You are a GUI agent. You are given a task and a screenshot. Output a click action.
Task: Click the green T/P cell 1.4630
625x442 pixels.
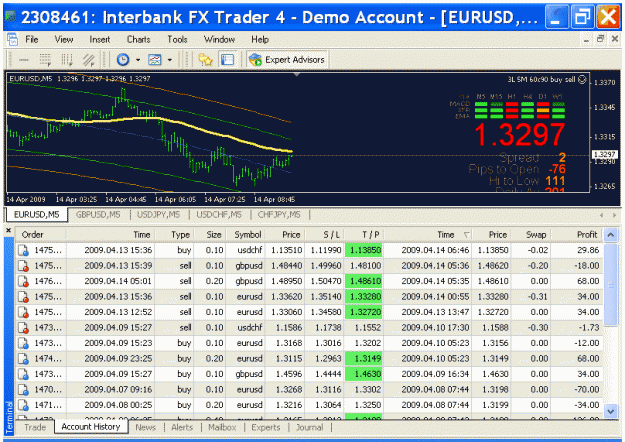[364, 374]
